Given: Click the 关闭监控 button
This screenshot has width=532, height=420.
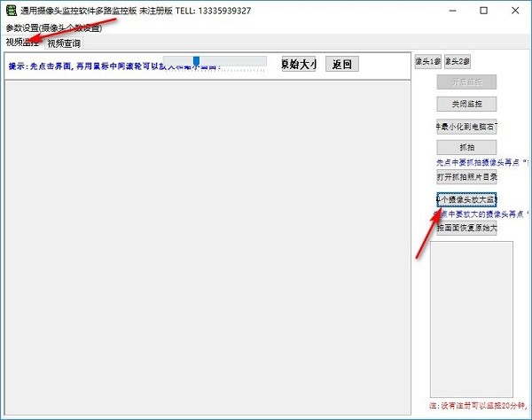Looking at the screenshot, I should pos(466,104).
